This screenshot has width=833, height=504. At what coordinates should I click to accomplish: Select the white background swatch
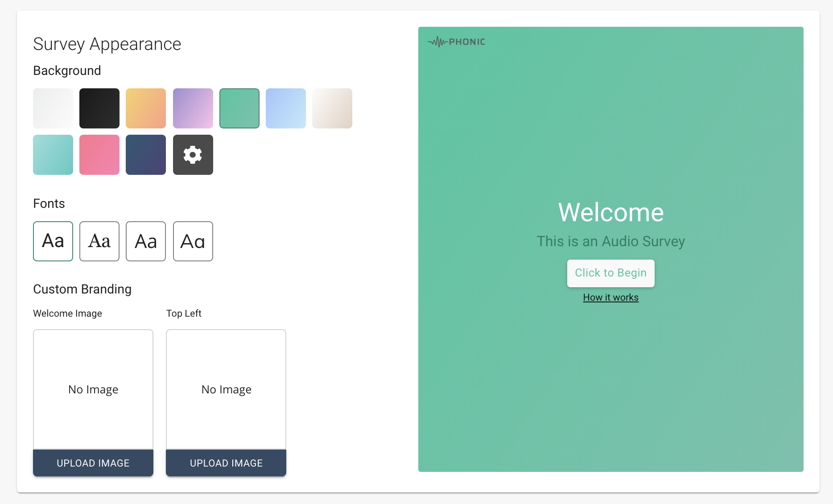53,108
